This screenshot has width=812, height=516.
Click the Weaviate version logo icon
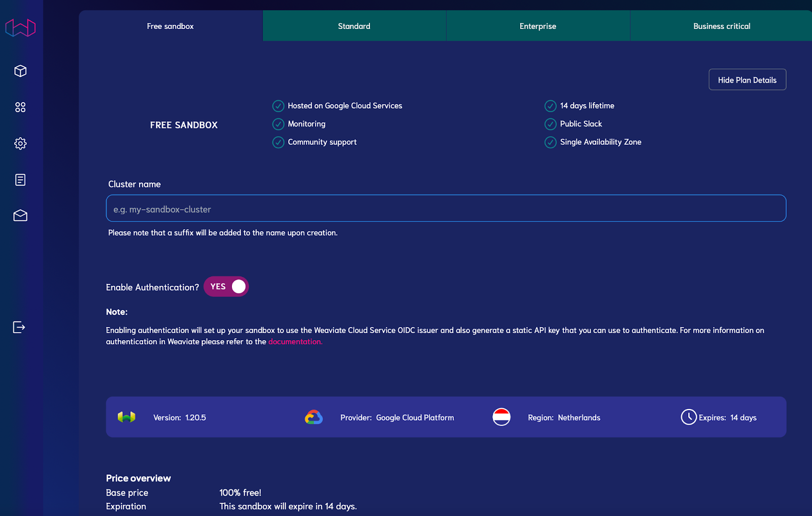[x=126, y=417]
